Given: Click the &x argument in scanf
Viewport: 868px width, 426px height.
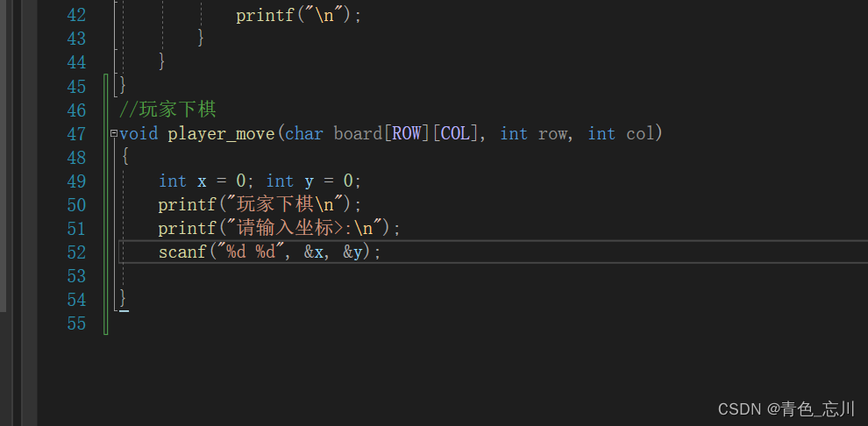Looking at the screenshot, I should (314, 252).
